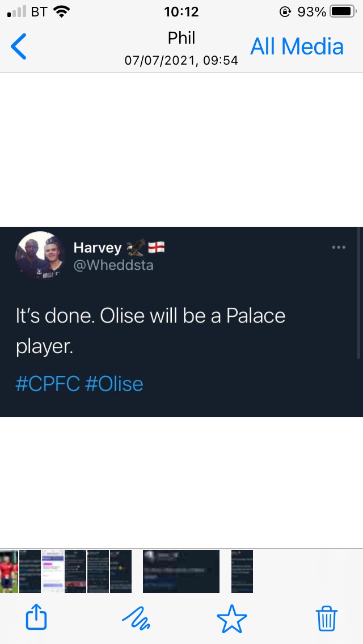Tap the #Olise hashtag
This screenshot has height=644, width=363.
(114, 384)
